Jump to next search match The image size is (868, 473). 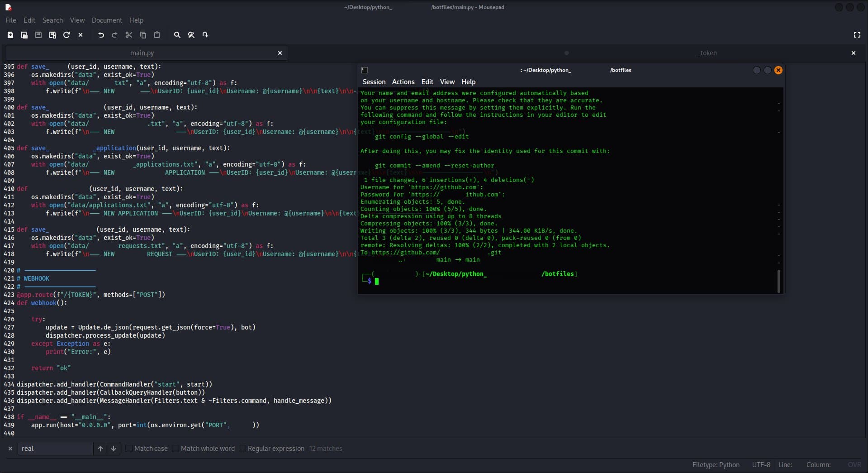pyautogui.click(x=114, y=449)
